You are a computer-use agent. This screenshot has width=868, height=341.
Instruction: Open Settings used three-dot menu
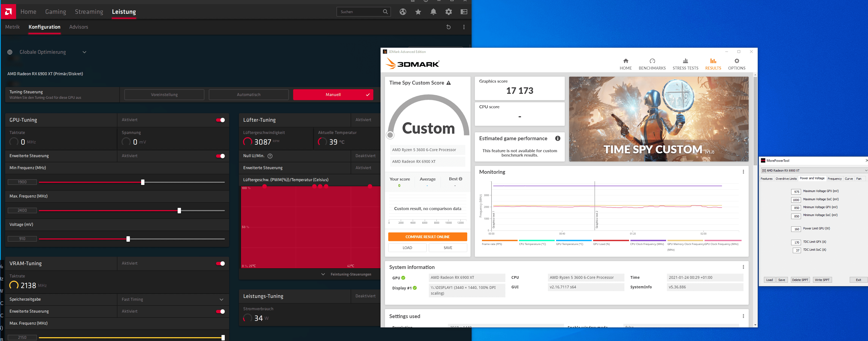(x=743, y=316)
